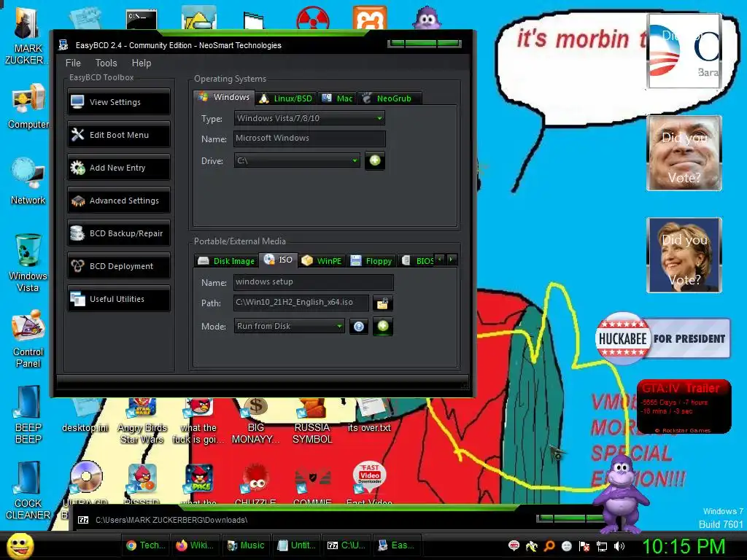Click the browse folder icon next to Path
Image resolution: width=747 pixels, height=560 pixels.
(382, 303)
